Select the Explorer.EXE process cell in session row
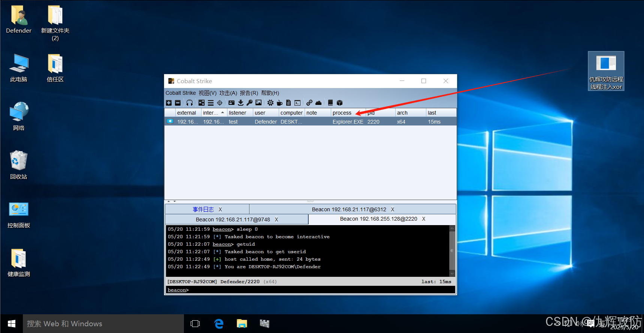Viewport: 644px width, 333px height. [x=348, y=122]
